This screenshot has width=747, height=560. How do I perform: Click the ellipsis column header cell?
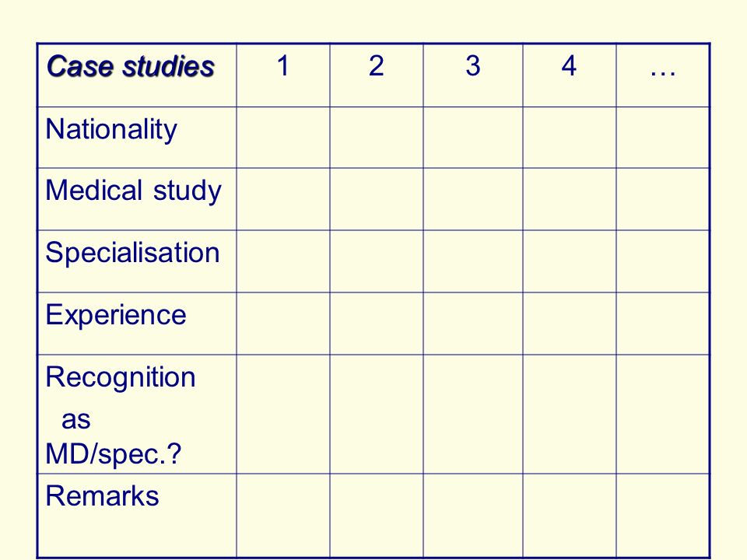click(x=663, y=75)
